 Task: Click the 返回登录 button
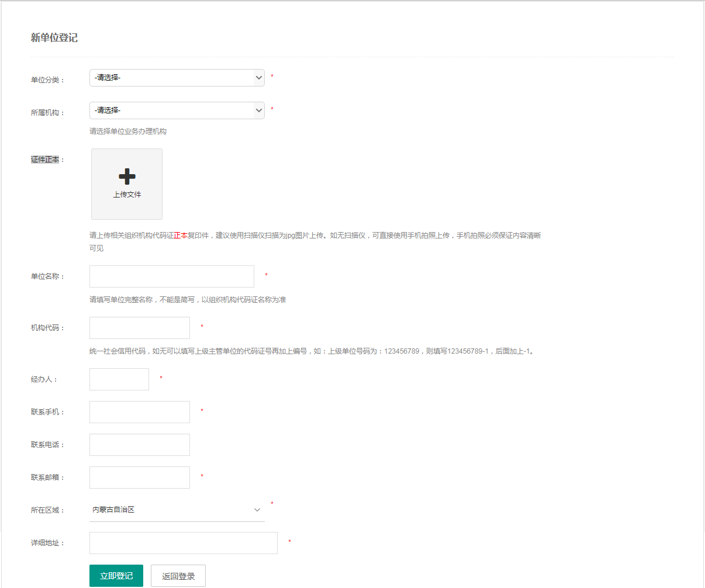click(178, 576)
